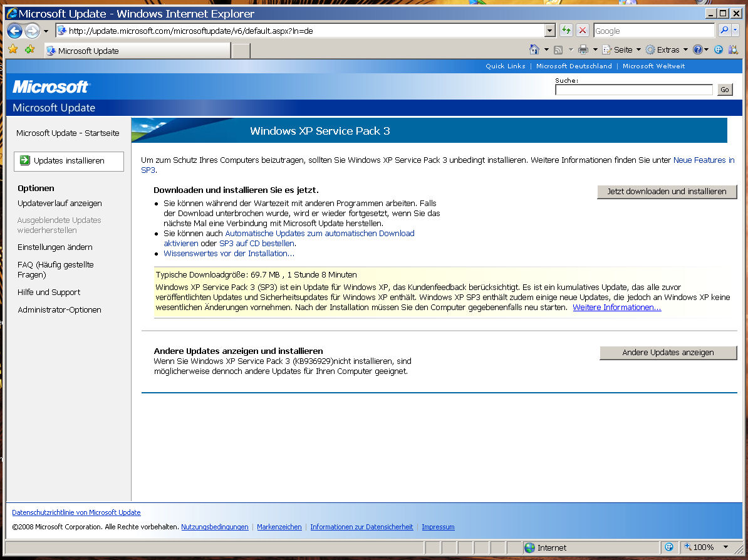Open the recent pages dropdown arrow
The width and height of the screenshot is (748, 560).
(46, 31)
